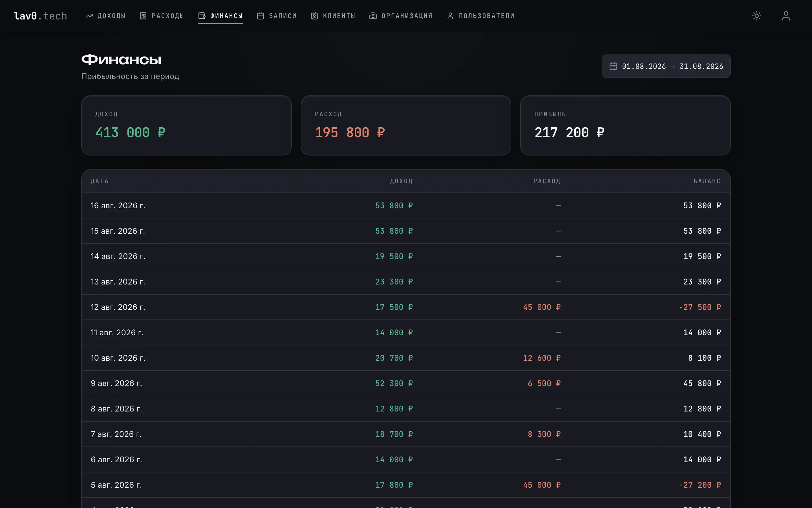Image resolution: width=812 pixels, height=508 pixels.
Task: Select the 8 авг. 2026 г. row date
Action: 116,409
